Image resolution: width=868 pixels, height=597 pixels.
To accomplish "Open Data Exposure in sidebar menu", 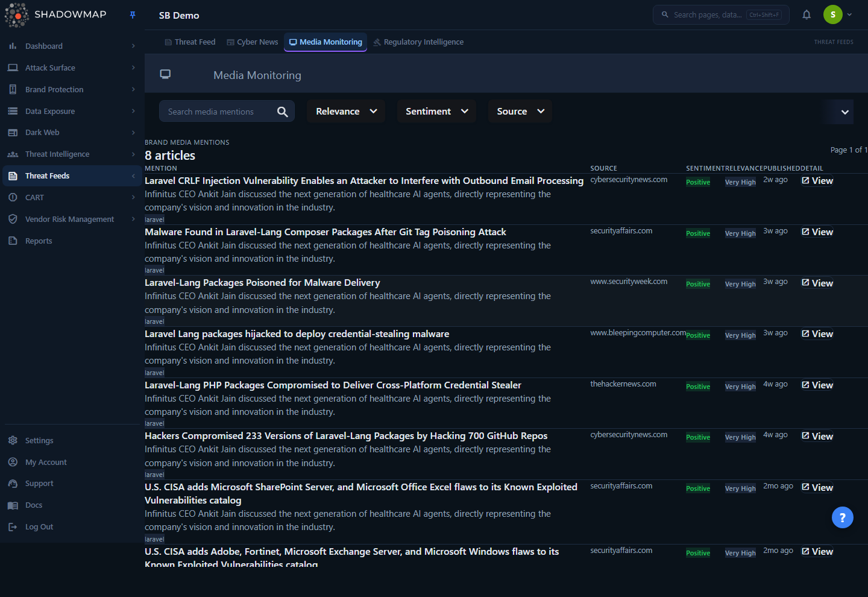I will point(72,111).
